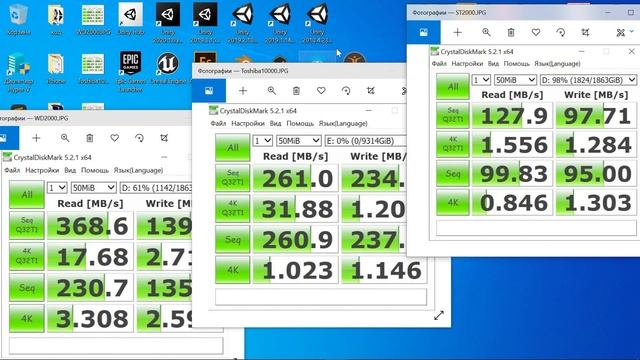This screenshot has width=640, height=360.
Task: Click the 4K Q32T1 button in the Toshiba benchmark
Action: tap(233, 209)
